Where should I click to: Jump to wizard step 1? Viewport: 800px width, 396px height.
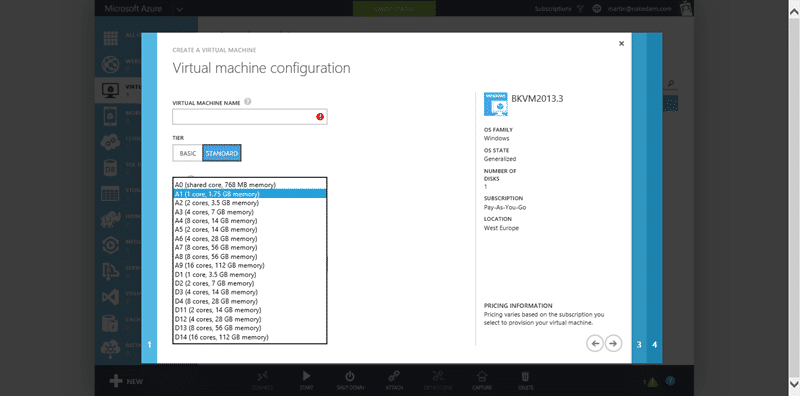pyautogui.click(x=149, y=345)
